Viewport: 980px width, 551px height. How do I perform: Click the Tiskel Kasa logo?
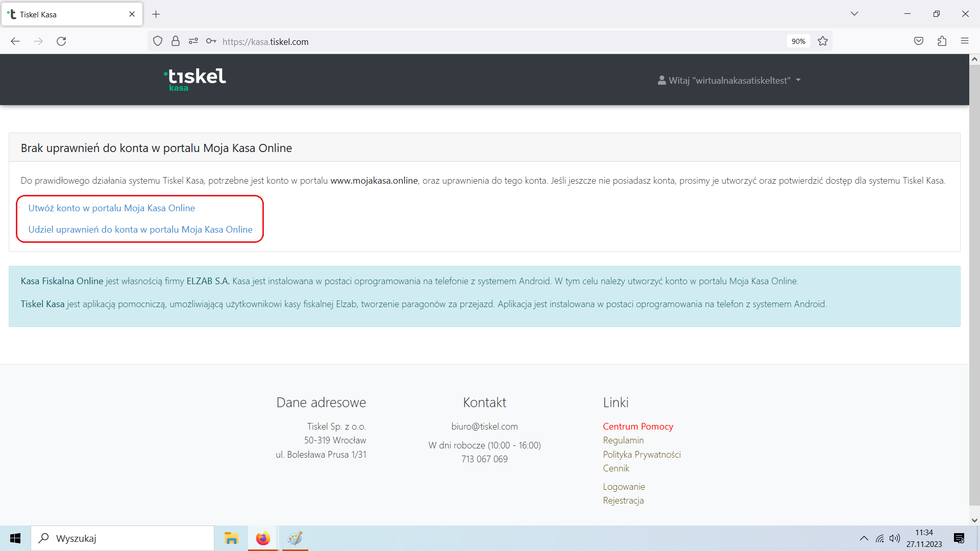tap(195, 79)
